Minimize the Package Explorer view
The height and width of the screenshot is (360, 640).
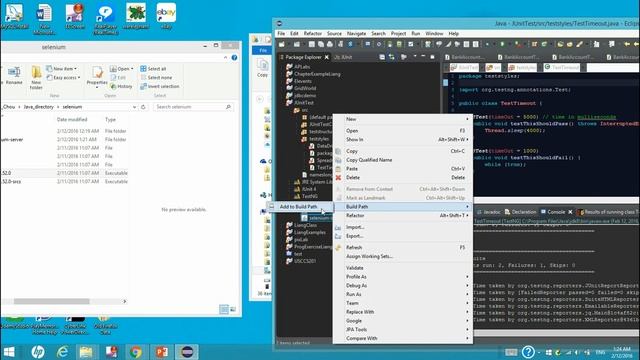[423, 57]
